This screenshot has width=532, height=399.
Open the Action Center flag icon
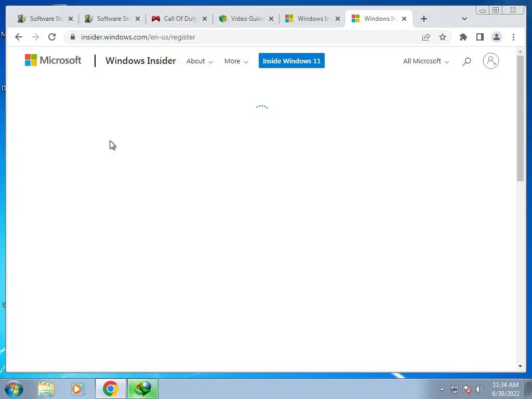467,389
